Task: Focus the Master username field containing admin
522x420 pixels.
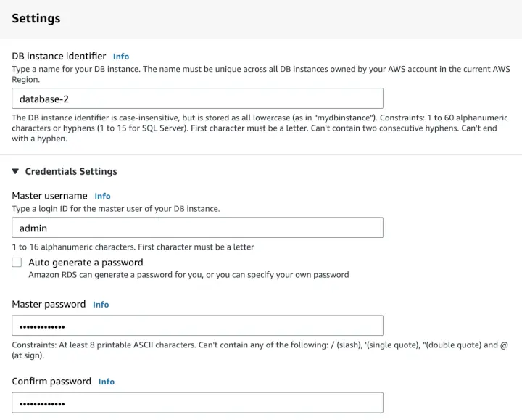Action: [197, 228]
